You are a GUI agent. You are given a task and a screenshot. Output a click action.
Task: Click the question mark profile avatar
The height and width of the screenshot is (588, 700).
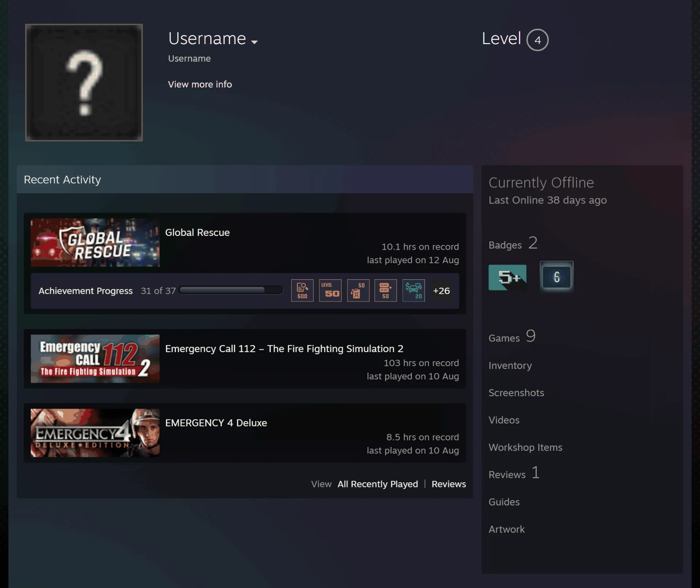click(x=84, y=82)
